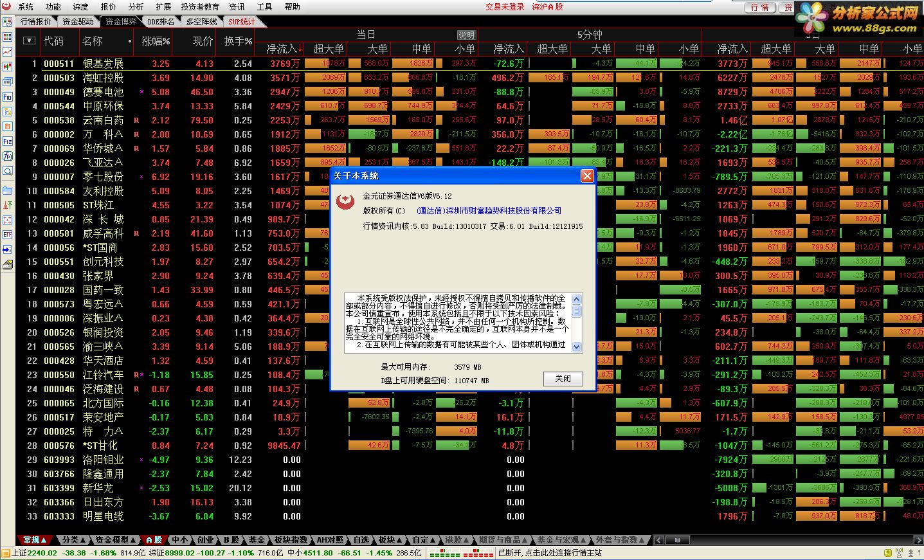Open the ETF sidebar icon
924x560 pixels.
pyautogui.click(x=8, y=235)
